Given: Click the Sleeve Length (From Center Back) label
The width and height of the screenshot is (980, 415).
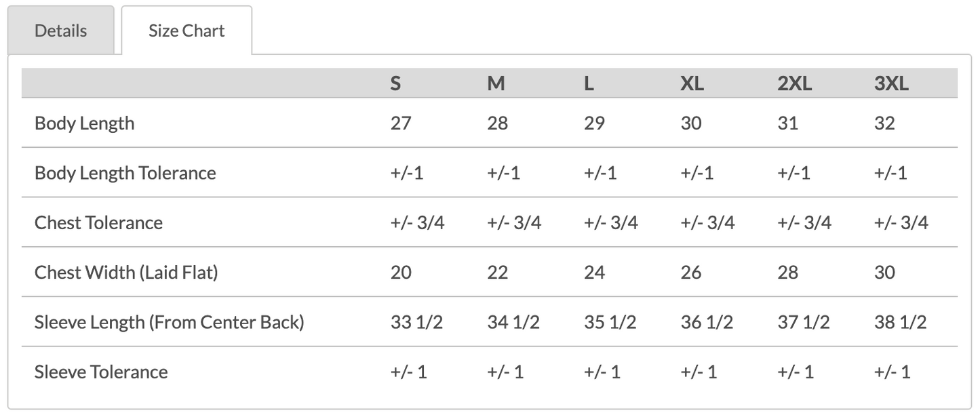Looking at the screenshot, I should [169, 322].
